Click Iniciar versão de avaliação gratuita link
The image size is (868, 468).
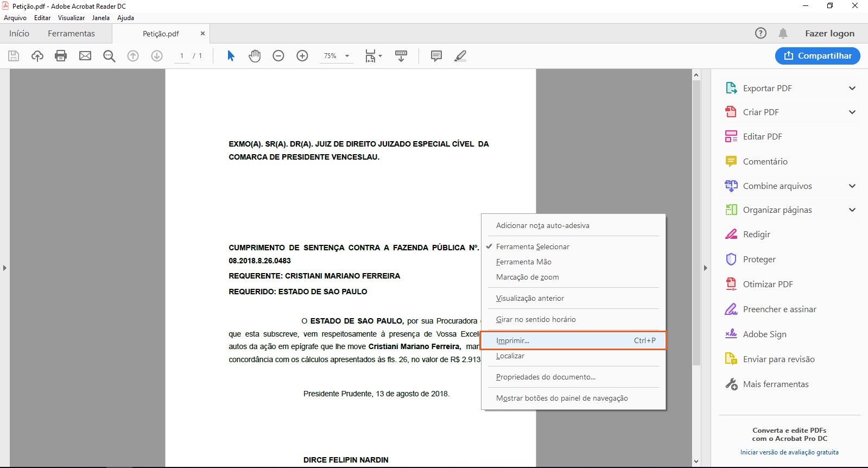pyautogui.click(x=789, y=452)
